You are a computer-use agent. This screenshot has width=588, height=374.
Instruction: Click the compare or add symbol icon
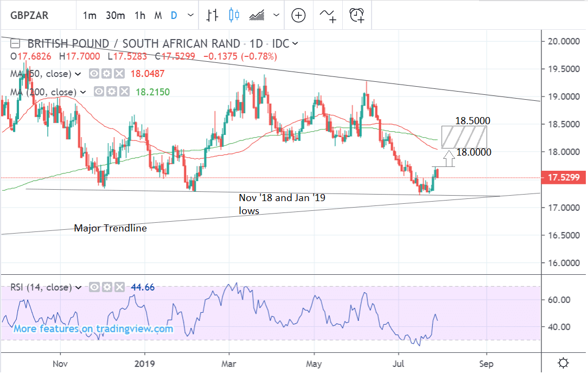click(298, 16)
